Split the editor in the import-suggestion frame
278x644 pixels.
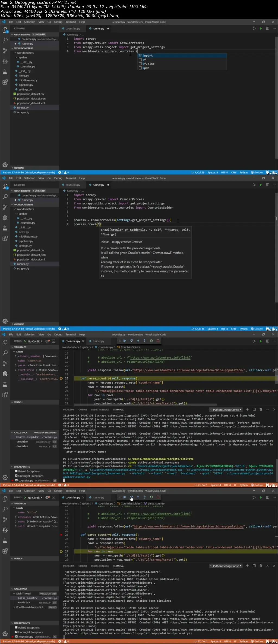(x=267, y=29)
